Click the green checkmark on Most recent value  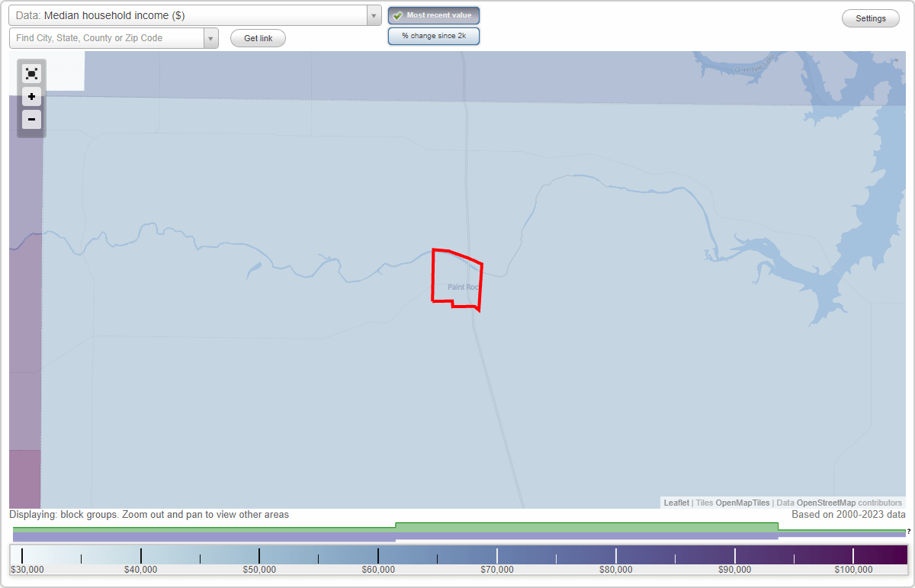pyautogui.click(x=398, y=14)
